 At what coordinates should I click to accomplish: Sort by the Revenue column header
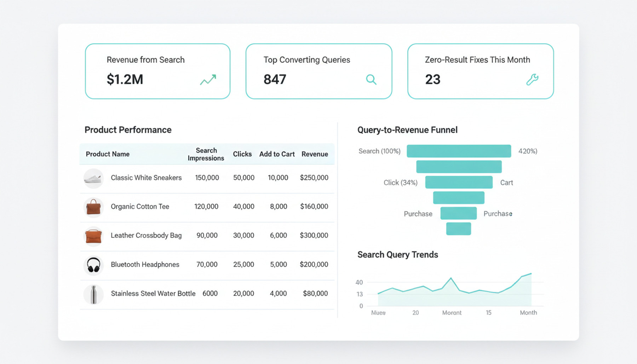tap(315, 154)
